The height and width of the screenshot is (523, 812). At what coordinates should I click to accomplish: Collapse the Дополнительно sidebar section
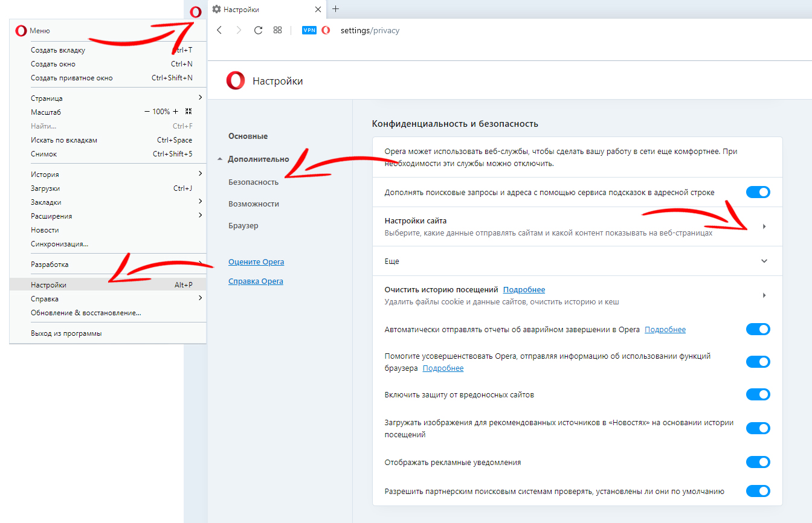point(220,159)
